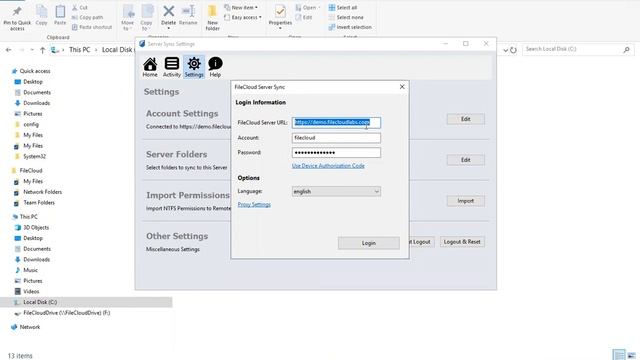
Task: Select Network in navigation pane
Action: tap(26, 327)
